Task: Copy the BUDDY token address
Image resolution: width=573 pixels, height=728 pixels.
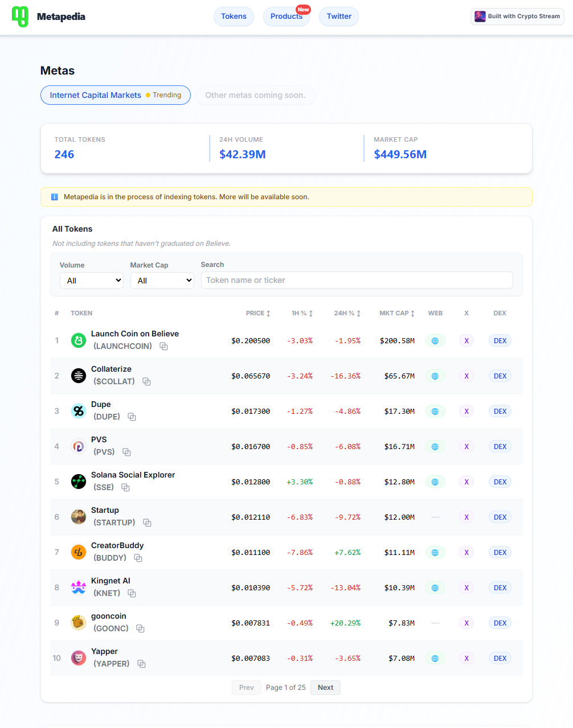Action: pos(138,558)
